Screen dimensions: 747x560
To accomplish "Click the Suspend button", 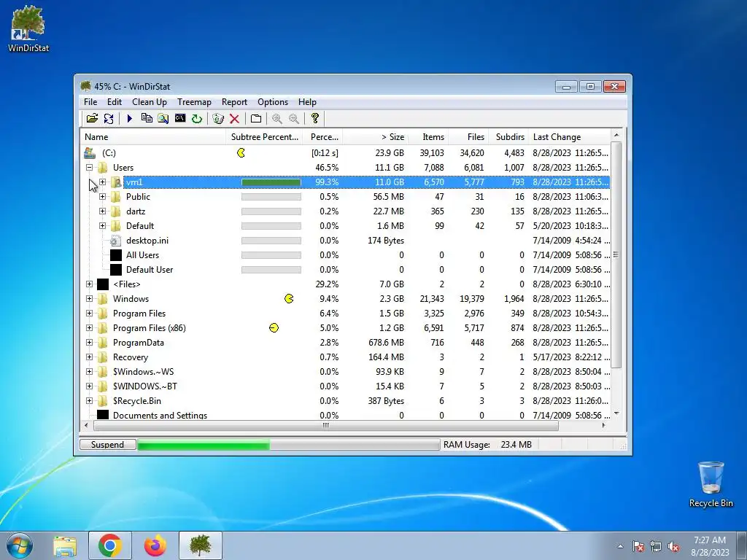I will pyautogui.click(x=108, y=444).
